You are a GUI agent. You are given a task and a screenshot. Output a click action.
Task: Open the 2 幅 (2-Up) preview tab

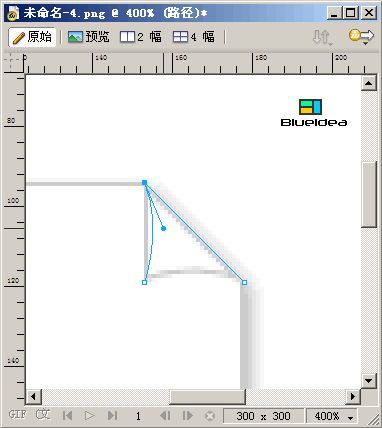point(141,37)
